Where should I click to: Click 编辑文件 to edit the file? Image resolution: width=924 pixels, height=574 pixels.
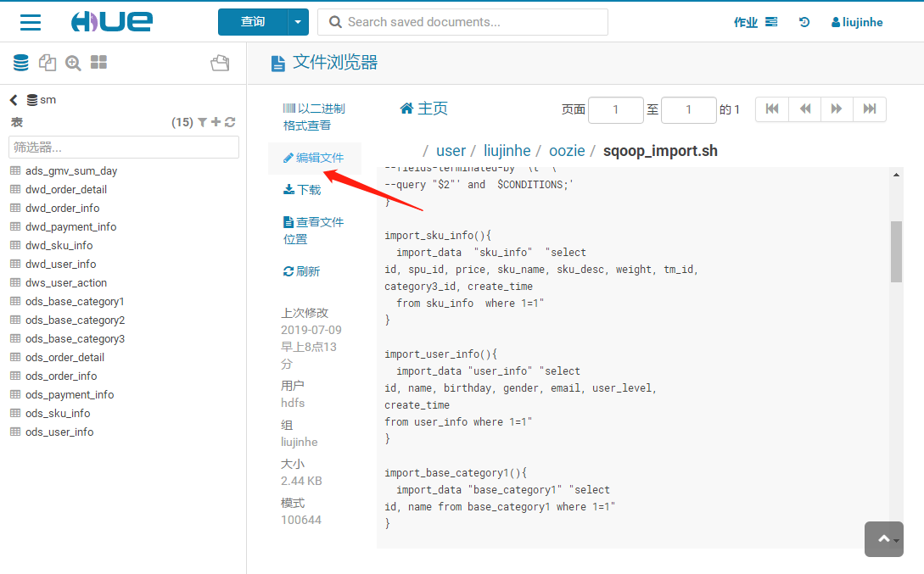point(315,158)
